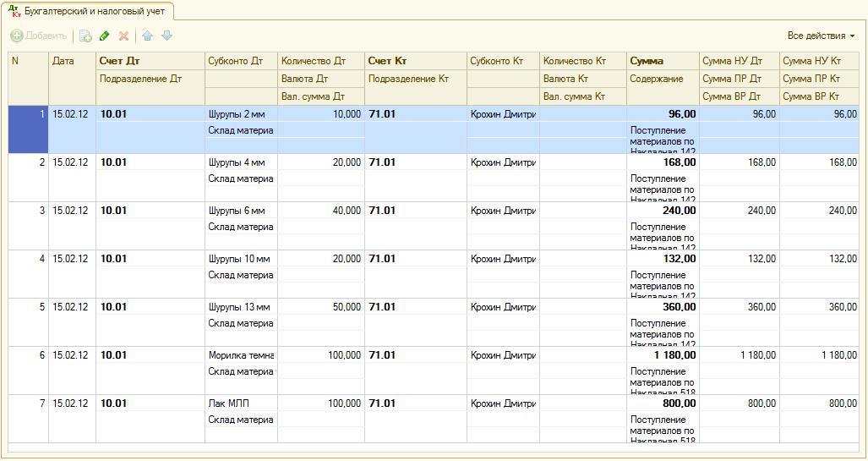Click Крохин Дмитри cell in row 1
The height and width of the screenshot is (461, 868).
pyautogui.click(x=503, y=114)
